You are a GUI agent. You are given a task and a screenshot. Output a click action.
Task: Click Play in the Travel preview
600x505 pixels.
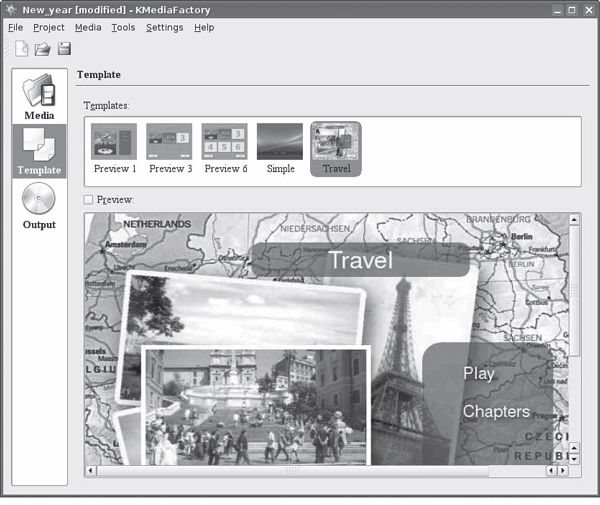click(479, 373)
